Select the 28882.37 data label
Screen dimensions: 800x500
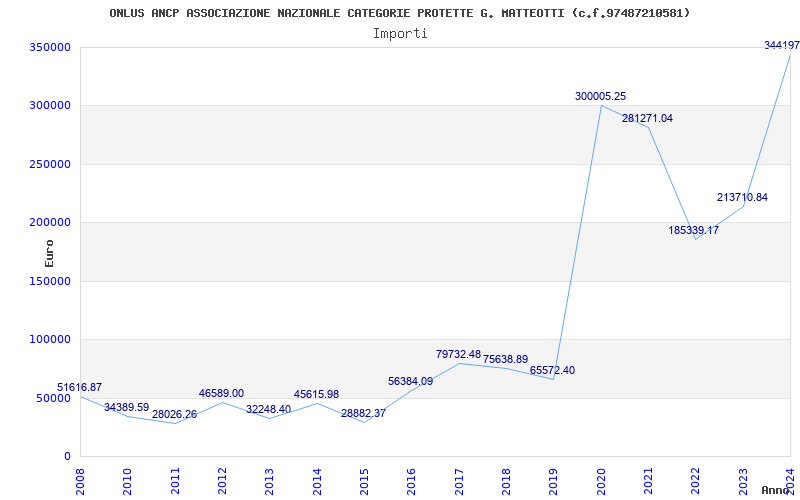pyautogui.click(x=363, y=413)
